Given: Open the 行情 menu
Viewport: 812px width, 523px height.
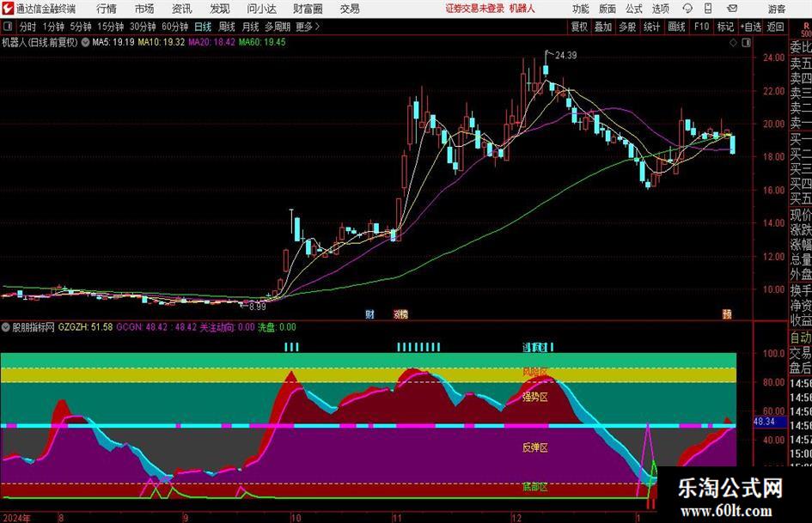Looking at the screenshot, I should tap(107, 9).
